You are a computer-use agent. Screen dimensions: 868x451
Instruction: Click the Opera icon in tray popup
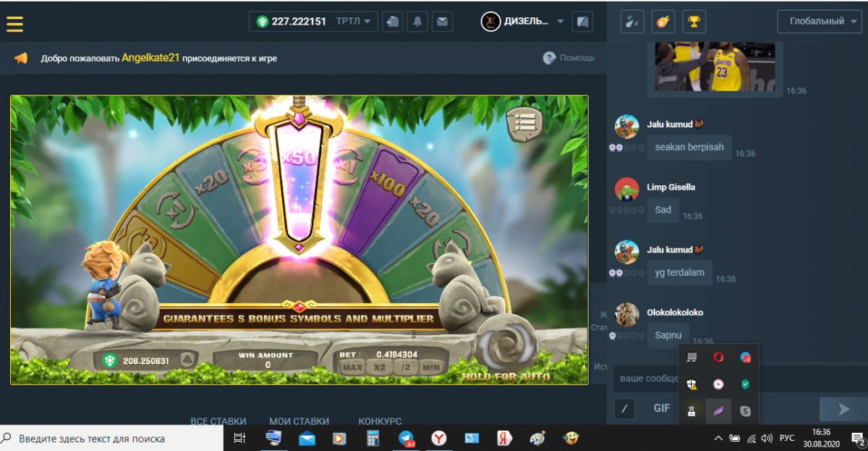coord(718,357)
